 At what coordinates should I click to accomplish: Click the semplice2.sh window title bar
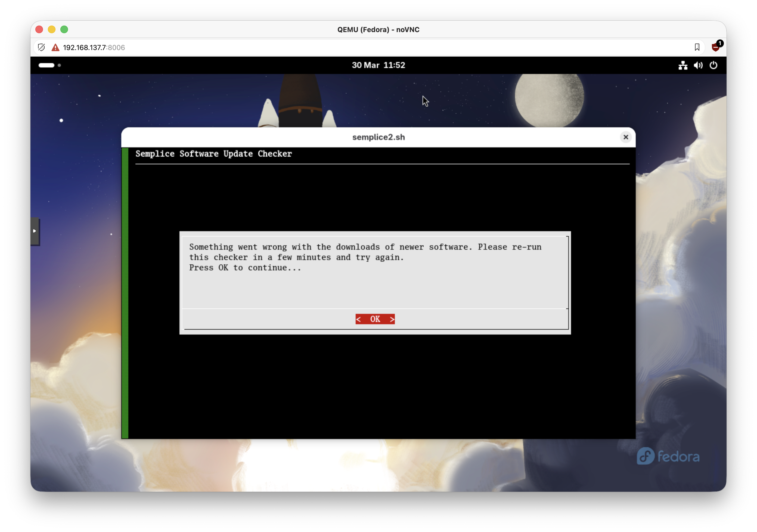[378, 137]
